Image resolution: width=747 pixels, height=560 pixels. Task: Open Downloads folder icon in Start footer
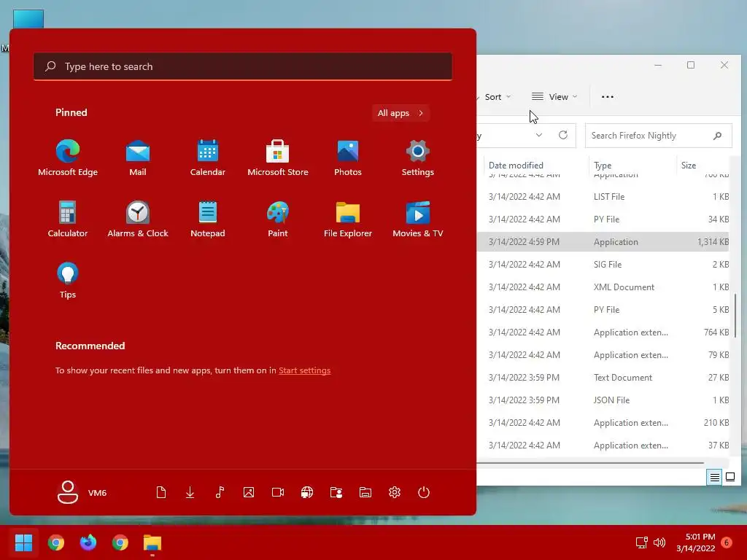point(190,492)
